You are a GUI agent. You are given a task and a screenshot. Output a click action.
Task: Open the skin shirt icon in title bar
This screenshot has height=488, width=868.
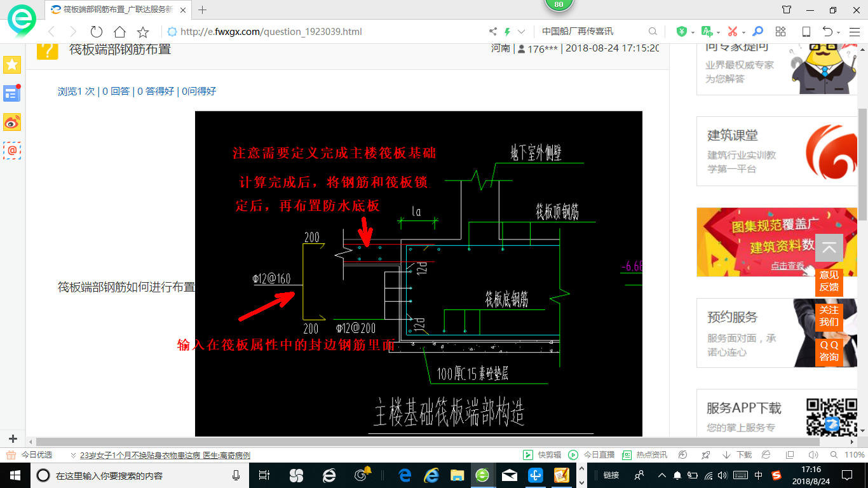pos(787,10)
